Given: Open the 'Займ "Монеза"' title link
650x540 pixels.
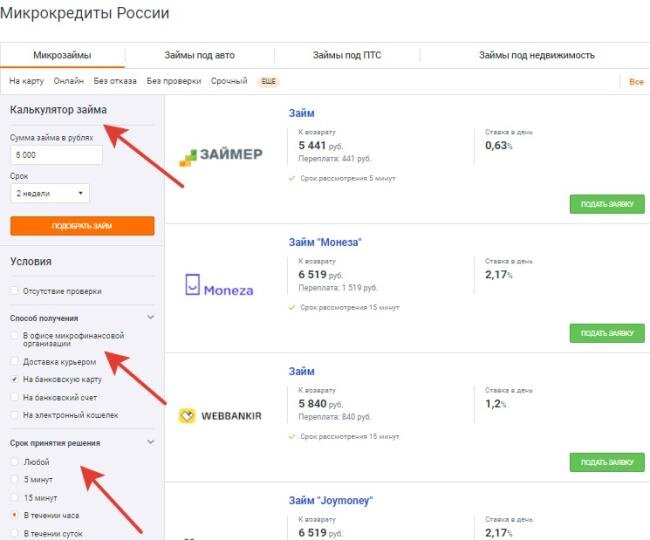Looking at the screenshot, I should 324,242.
